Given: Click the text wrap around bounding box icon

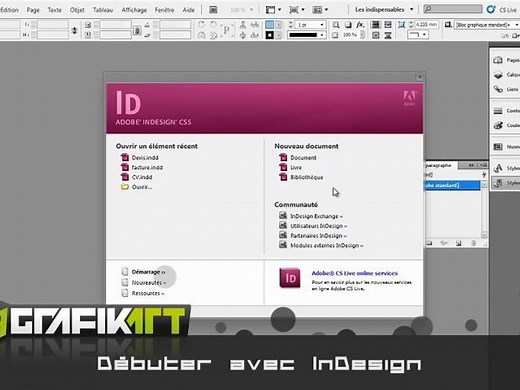Looking at the screenshot, I should tap(388, 24).
